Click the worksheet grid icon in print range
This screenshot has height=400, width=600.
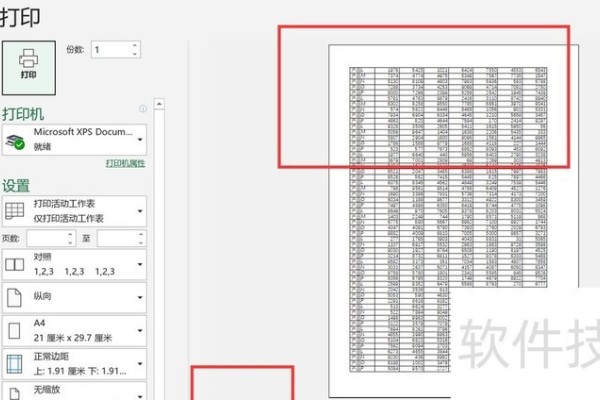[15, 211]
